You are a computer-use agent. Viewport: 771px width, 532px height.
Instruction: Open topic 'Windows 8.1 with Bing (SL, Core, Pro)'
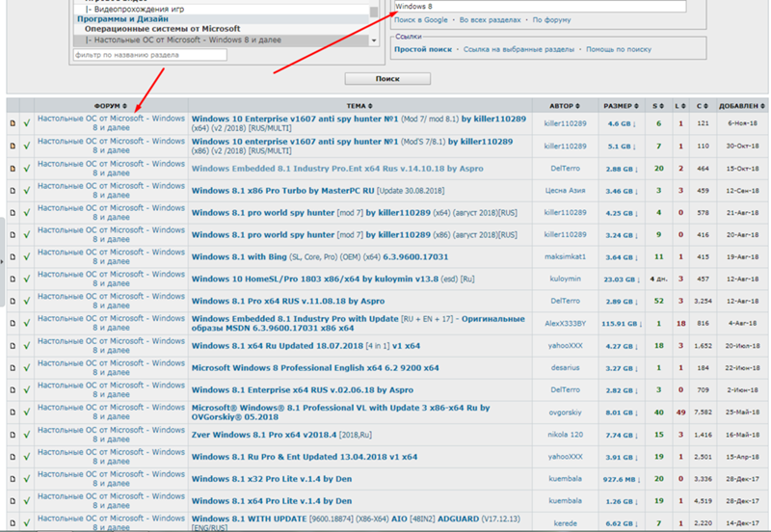click(320, 256)
